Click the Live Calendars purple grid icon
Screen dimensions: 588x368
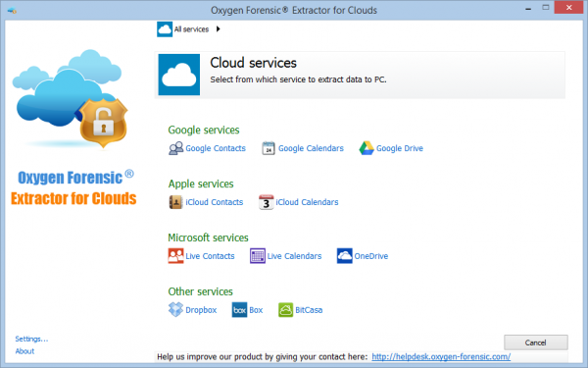pyautogui.click(x=257, y=256)
